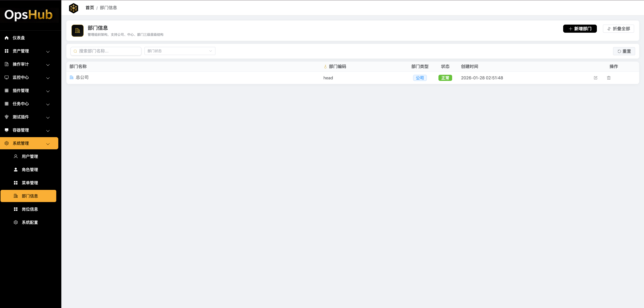The height and width of the screenshot is (308, 644).
Task: Click the 部门信息 page header building icon
Action: pyautogui.click(x=77, y=31)
